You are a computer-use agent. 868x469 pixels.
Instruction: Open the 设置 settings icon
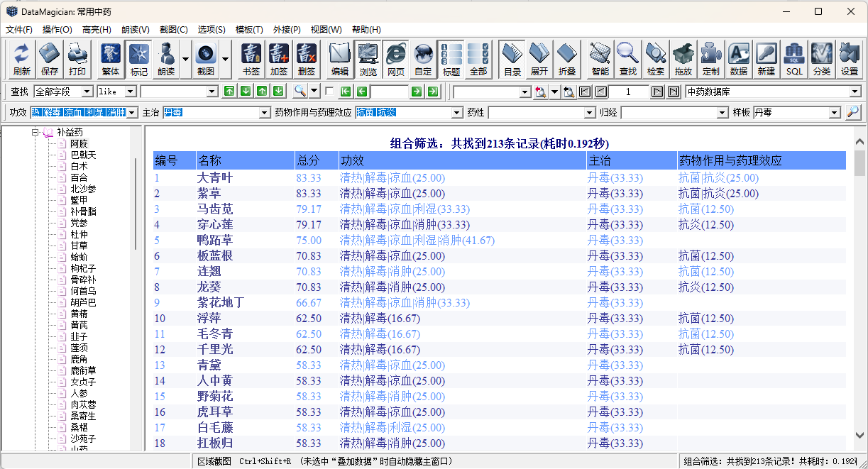click(850, 60)
